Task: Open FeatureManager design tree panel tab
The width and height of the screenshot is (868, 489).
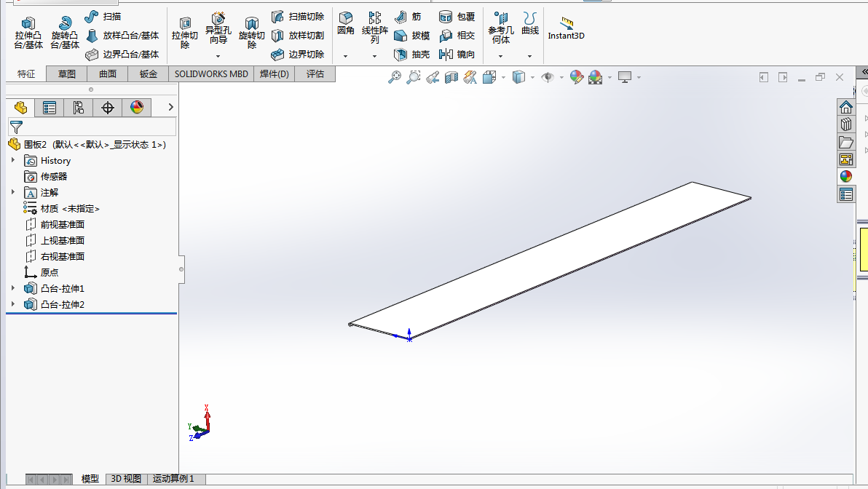Action: (x=20, y=107)
